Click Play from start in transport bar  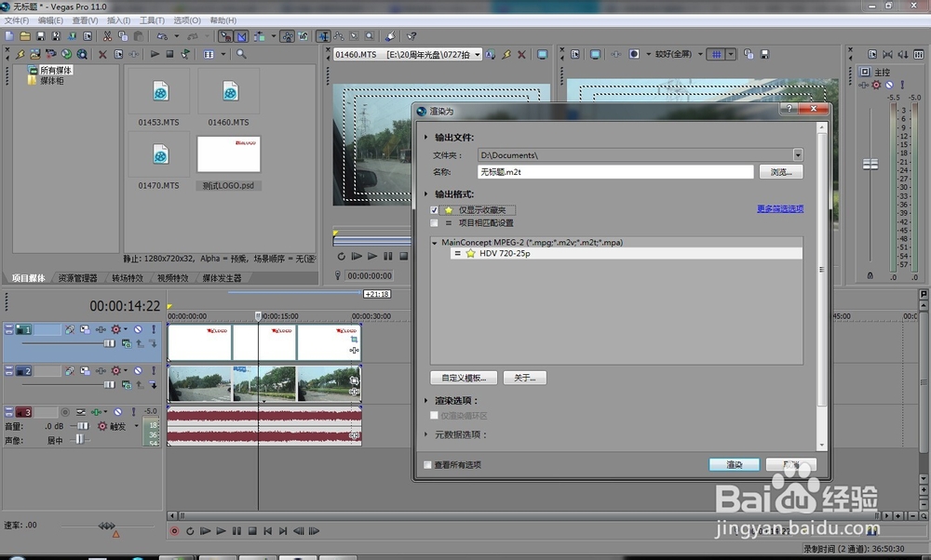206,531
